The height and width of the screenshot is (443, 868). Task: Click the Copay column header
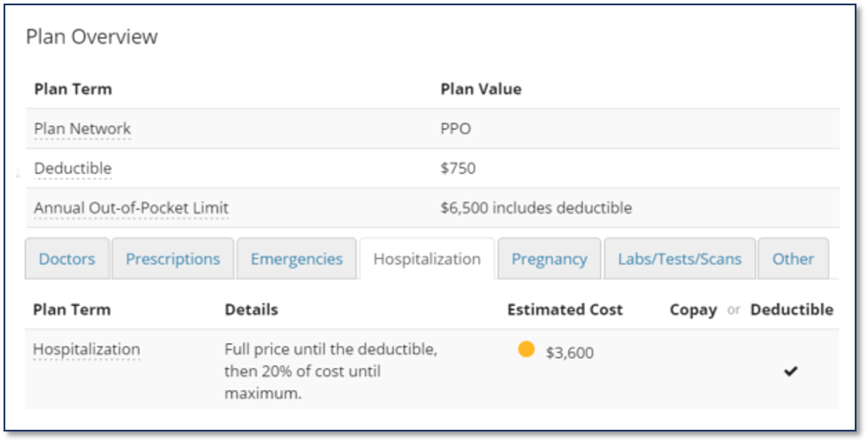coord(693,310)
